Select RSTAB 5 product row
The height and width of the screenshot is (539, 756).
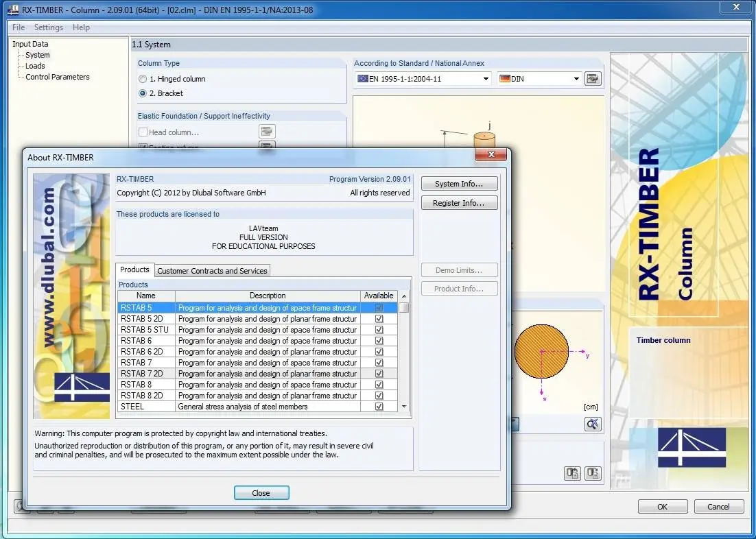tap(257, 308)
